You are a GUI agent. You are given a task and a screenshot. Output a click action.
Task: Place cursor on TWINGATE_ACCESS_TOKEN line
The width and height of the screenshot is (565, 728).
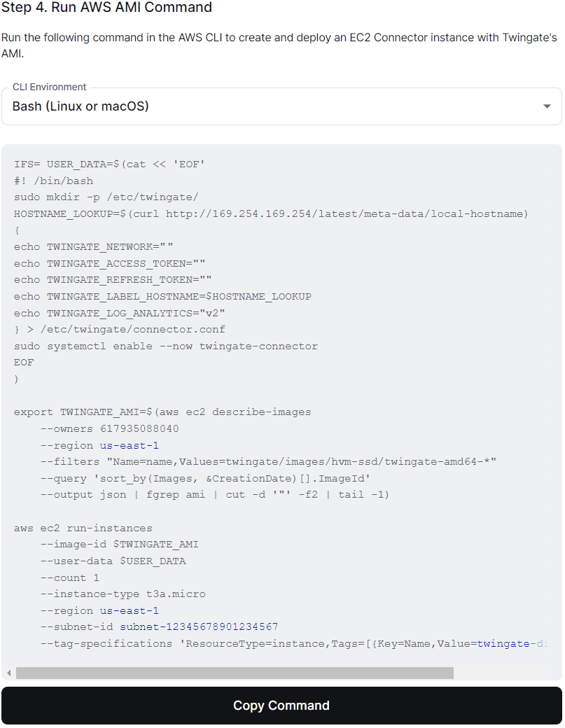coord(109,263)
